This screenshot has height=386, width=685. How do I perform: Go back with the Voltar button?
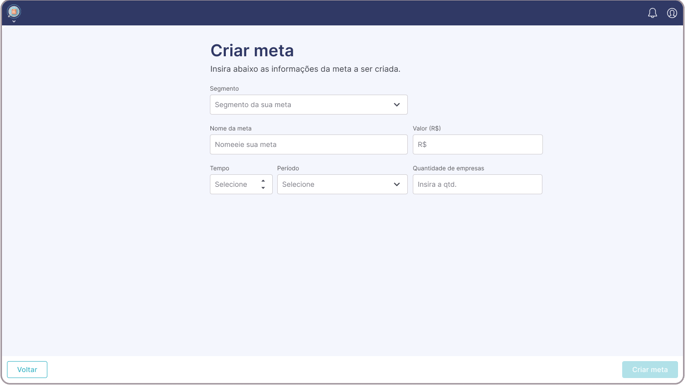click(x=27, y=369)
